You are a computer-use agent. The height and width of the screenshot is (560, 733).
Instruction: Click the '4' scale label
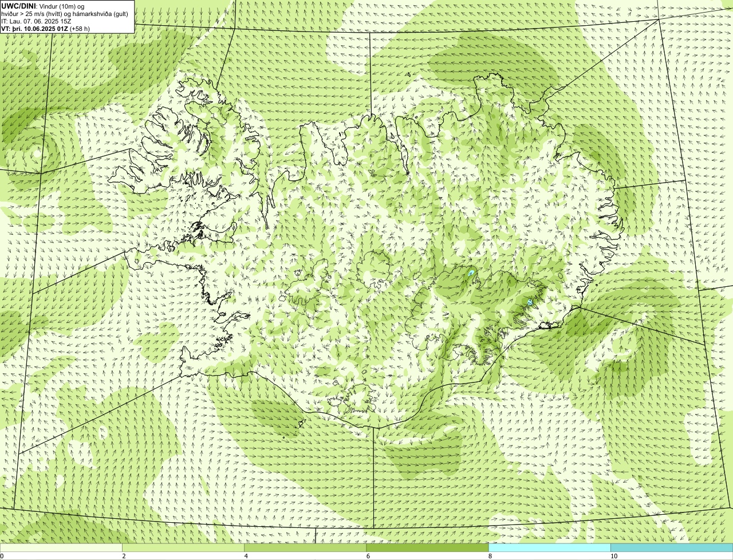tap(246, 556)
